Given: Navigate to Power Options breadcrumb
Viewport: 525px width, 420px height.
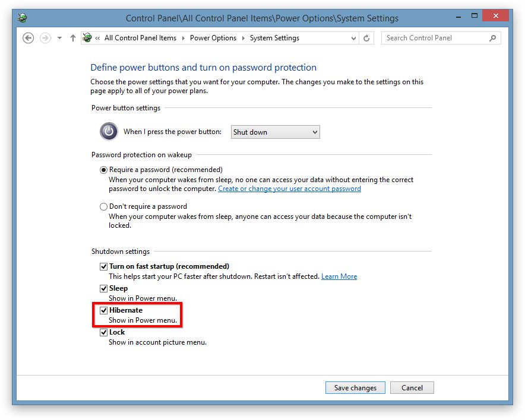Looking at the screenshot, I should pyautogui.click(x=213, y=38).
